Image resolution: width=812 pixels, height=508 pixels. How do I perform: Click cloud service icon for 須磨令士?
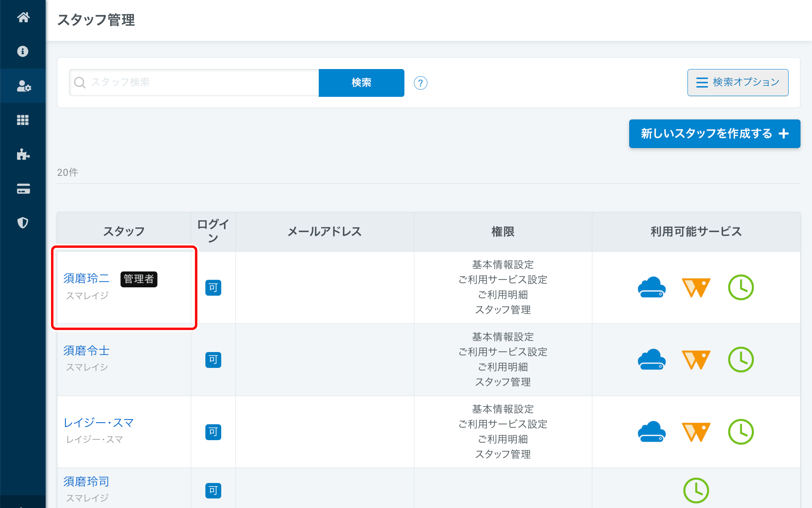(651, 360)
